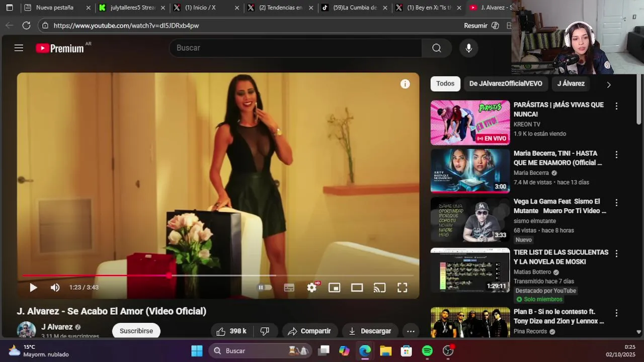Screen dimensions: 644x362
Task: Open options menu for PARÁSITAS video
Action: tap(616, 106)
